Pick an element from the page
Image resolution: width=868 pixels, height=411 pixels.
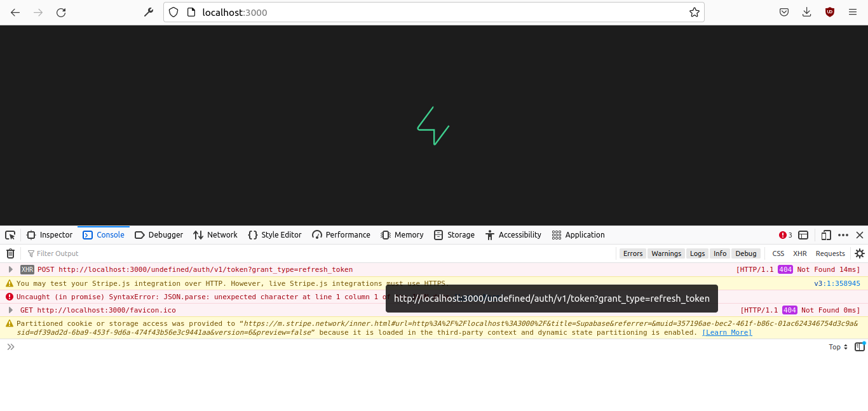(x=10, y=235)
